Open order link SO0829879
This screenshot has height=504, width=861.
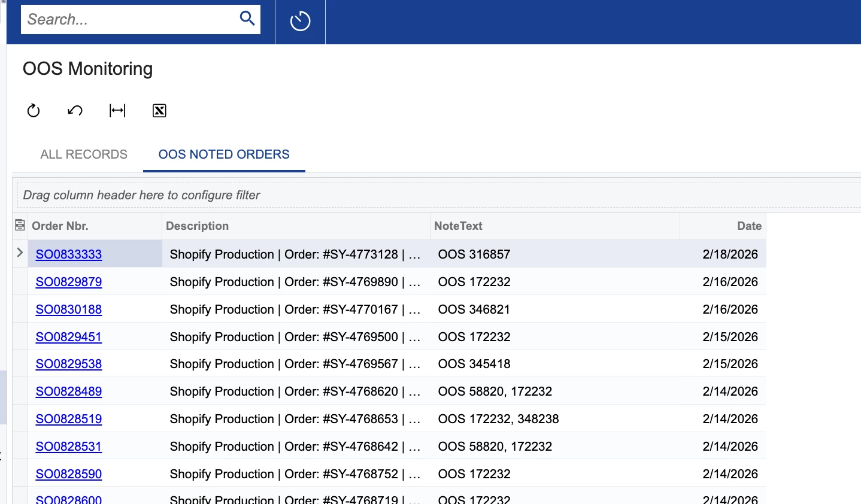pyautogui.click(x=69, y=282)
